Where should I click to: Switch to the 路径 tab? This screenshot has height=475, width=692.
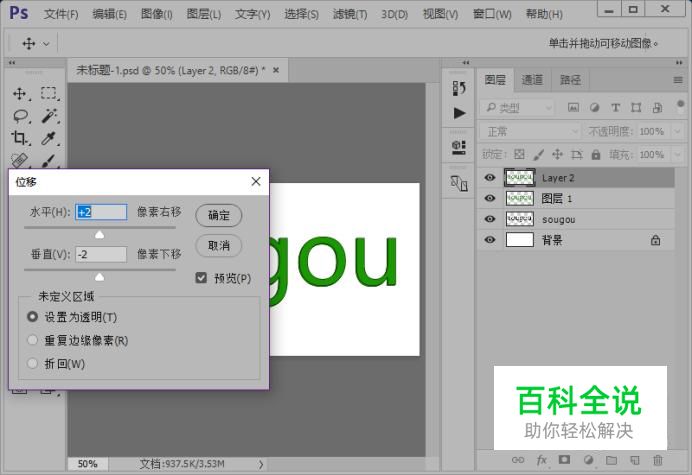click(x=570, y=80)
